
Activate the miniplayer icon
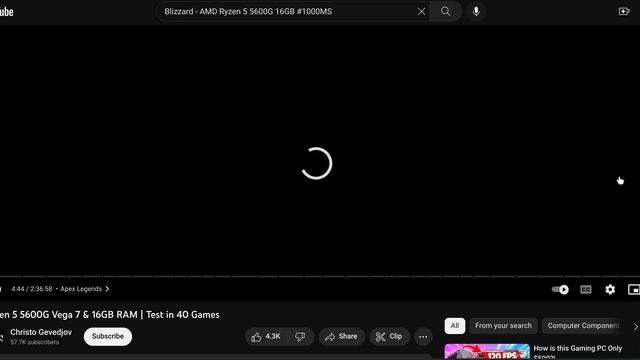pyautogui.click(x=633, y=289)
